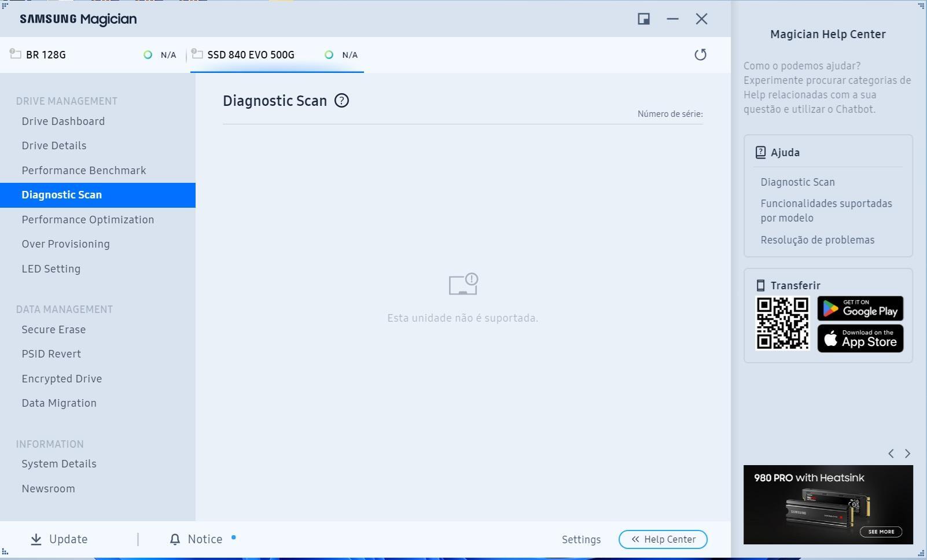Select the SSD 840 EVO 500G tab
Image resolution: width=927 pixels, height=560 pixels.
277,55
